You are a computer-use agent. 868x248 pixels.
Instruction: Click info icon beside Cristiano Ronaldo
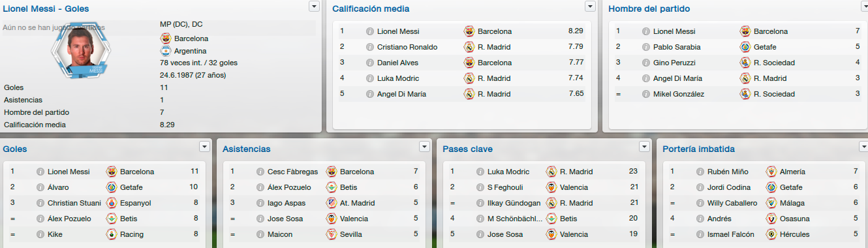(370, 47)
